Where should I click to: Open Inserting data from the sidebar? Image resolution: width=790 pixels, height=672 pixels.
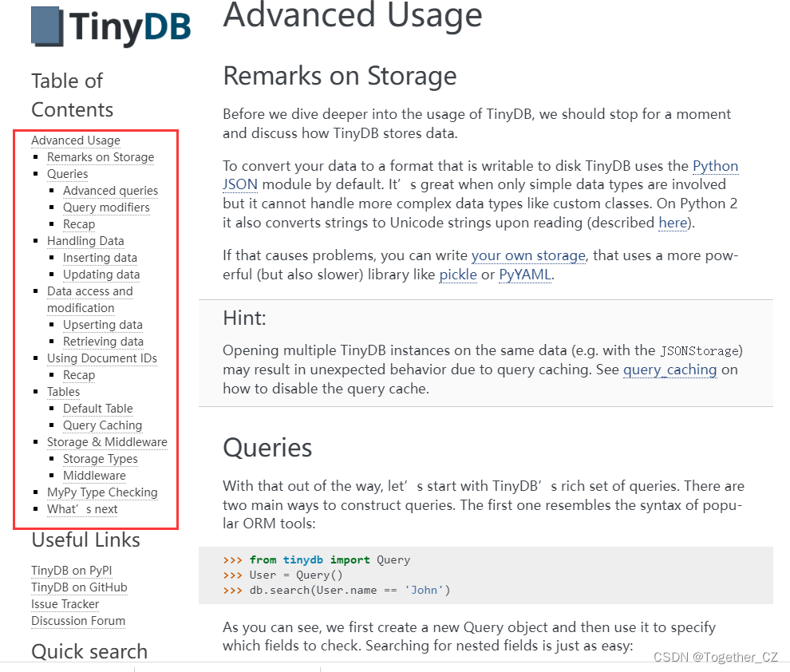tap(100, 258)
